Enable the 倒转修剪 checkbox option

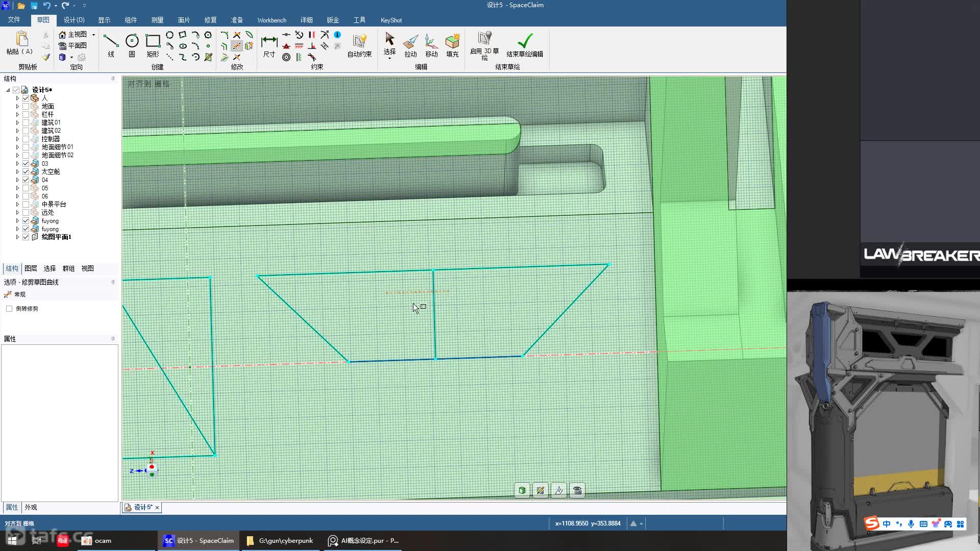click(x=9, y=309)
